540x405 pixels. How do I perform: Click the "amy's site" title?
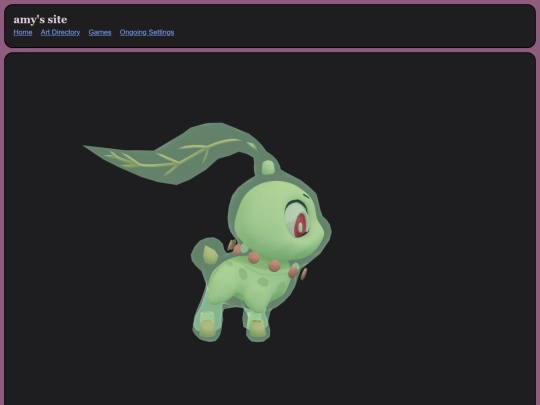pos(40,19)
